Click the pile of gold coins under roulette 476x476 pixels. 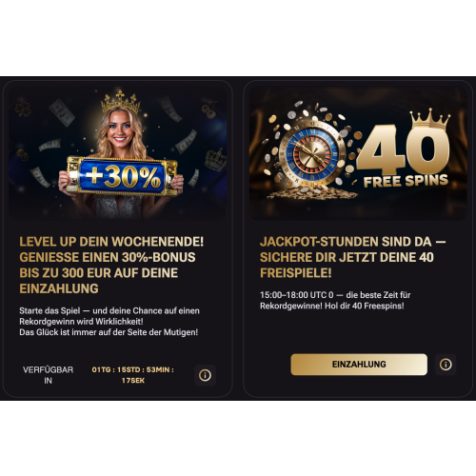tap(312, 192)
